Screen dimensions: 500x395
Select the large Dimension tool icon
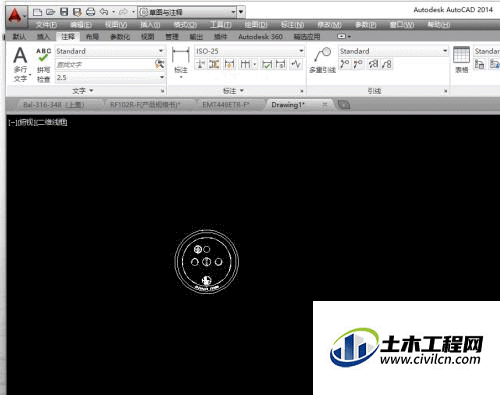[x=180, y=55]
